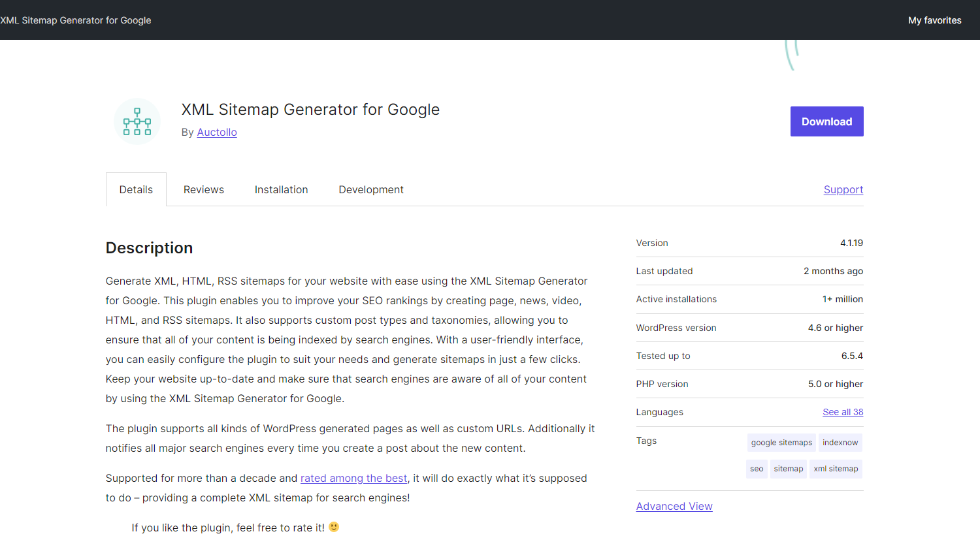Screen dimensions: 980x551
Task: Click the plugin name heading
Action: [310, 110]
